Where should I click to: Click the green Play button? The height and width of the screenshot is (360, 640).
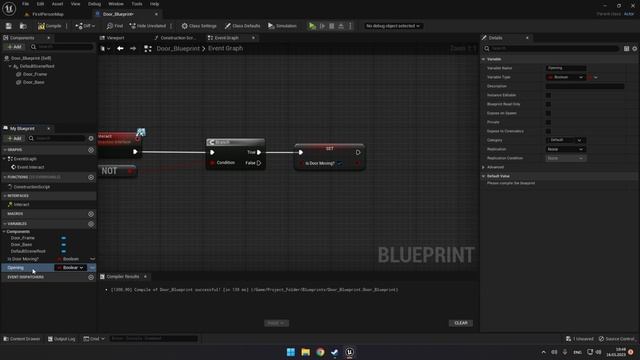pos(312,26)
